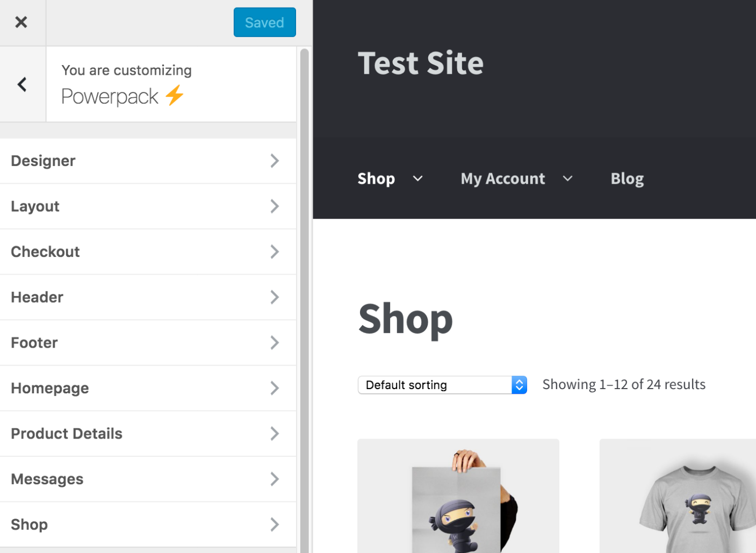Click the Powerpack lightning bolt icon
756x553 pixels.
173,95
